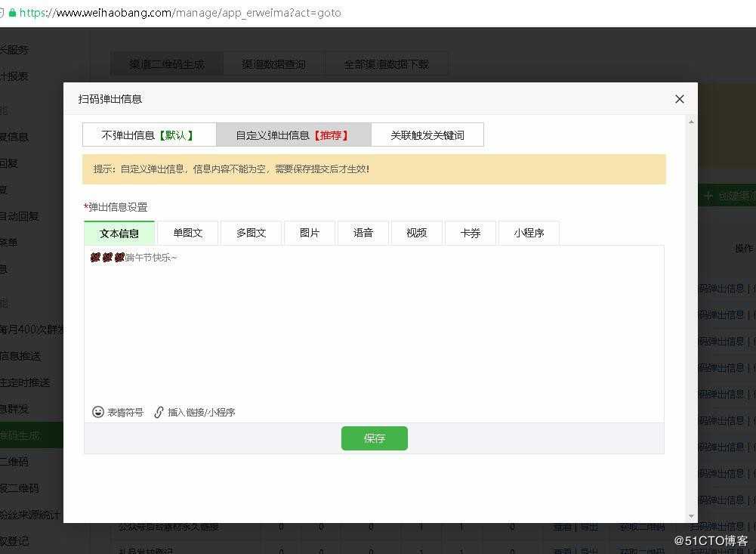
Task: Click the green padlock security icon
Action: tap(13, 13)
